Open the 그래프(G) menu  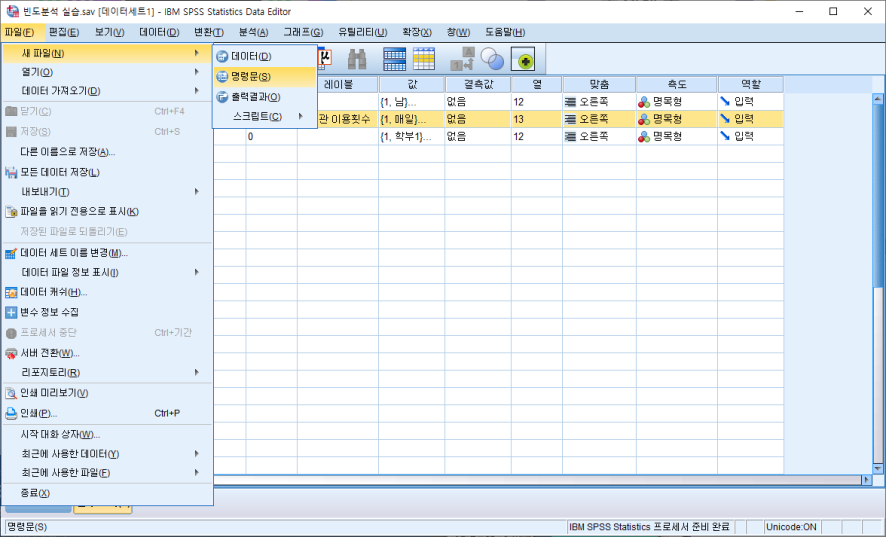[303, 32]
